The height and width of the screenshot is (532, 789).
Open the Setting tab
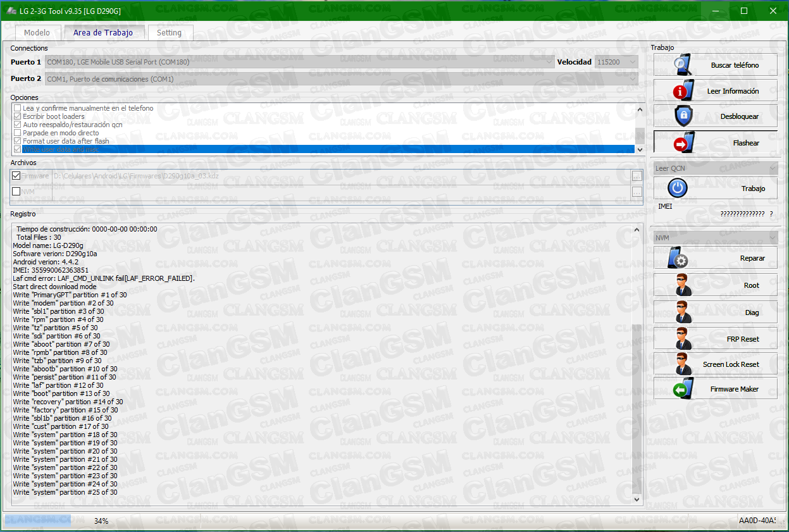point(169,33)
